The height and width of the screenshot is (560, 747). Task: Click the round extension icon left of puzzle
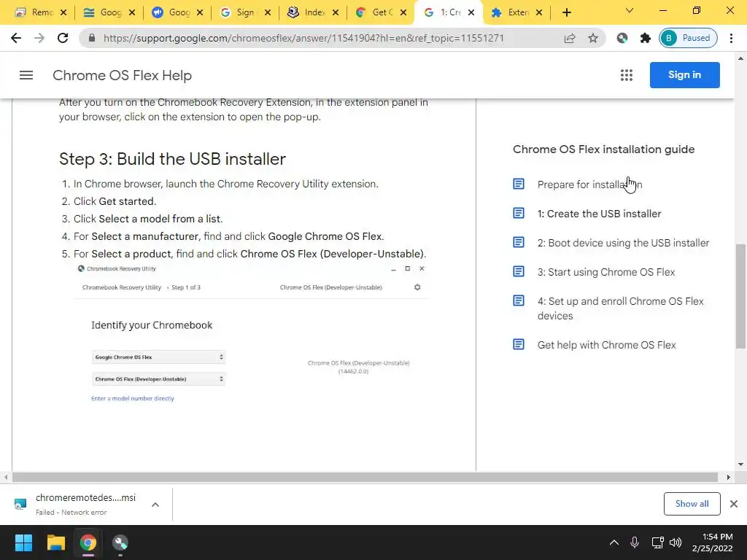(622, 38)
